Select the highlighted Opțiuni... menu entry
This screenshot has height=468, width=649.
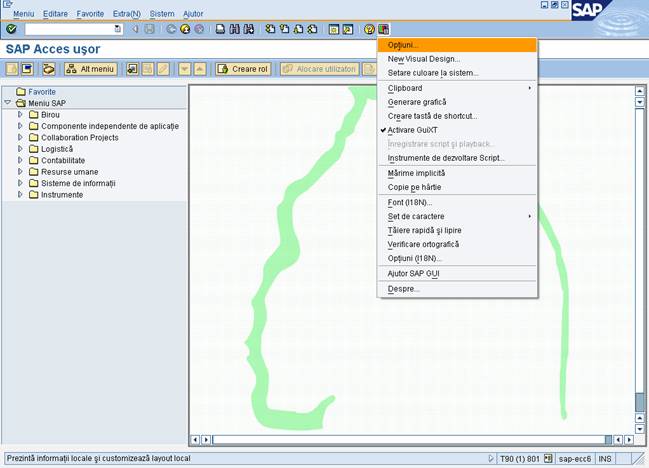457,45
